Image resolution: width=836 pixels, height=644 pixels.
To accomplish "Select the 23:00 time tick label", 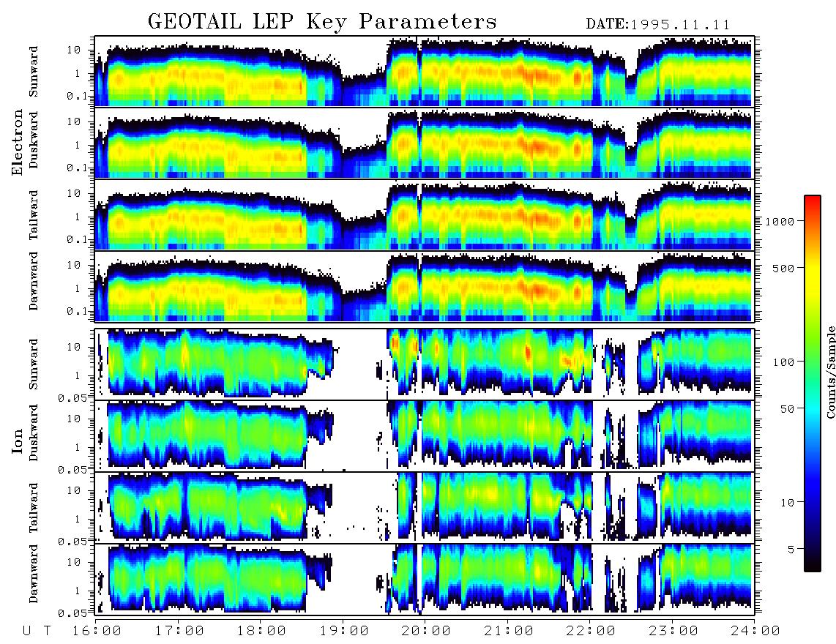I will (673, 631).
